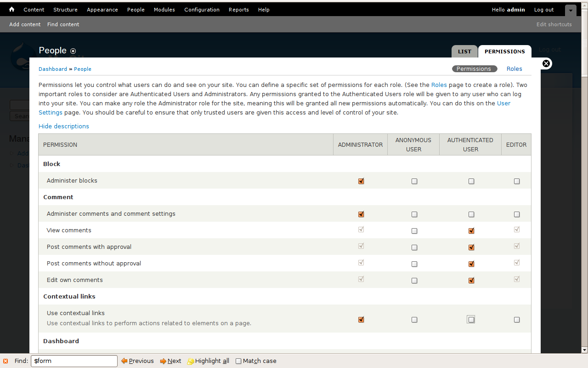Go to the home icon in the admin bar
588x368 pixels.
[x=12, y=9]
